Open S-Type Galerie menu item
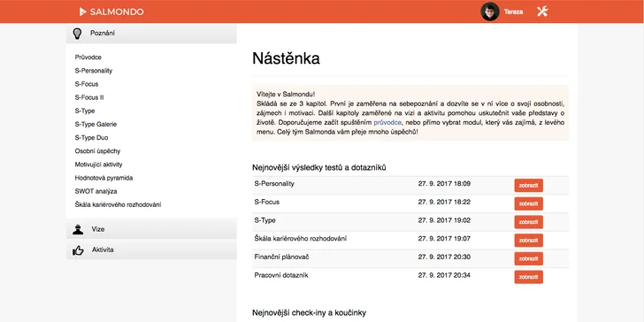Viewport: 644px width, 322px height. click(x=96, y=124)
